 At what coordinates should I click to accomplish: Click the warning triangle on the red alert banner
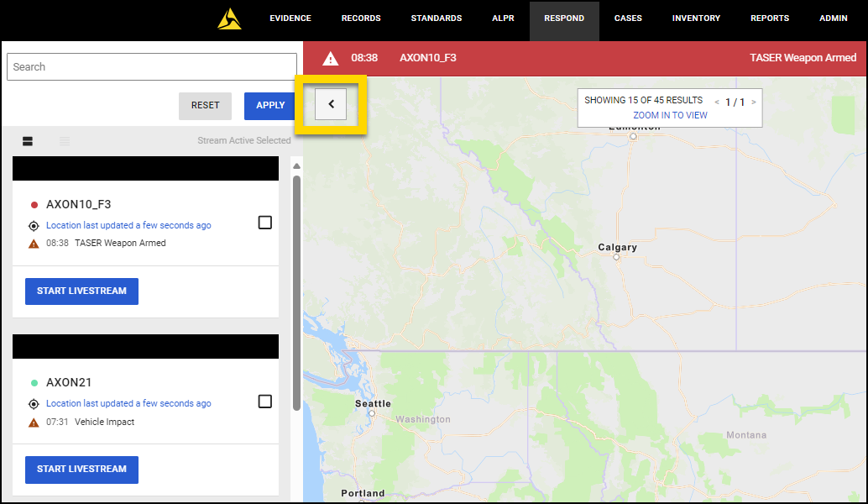(x=328, y=58)
